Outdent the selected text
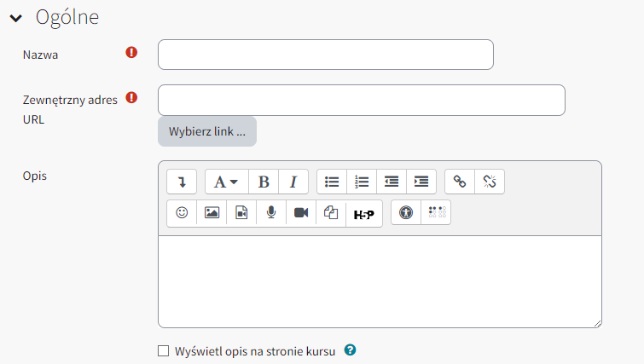 pos(392,182)
